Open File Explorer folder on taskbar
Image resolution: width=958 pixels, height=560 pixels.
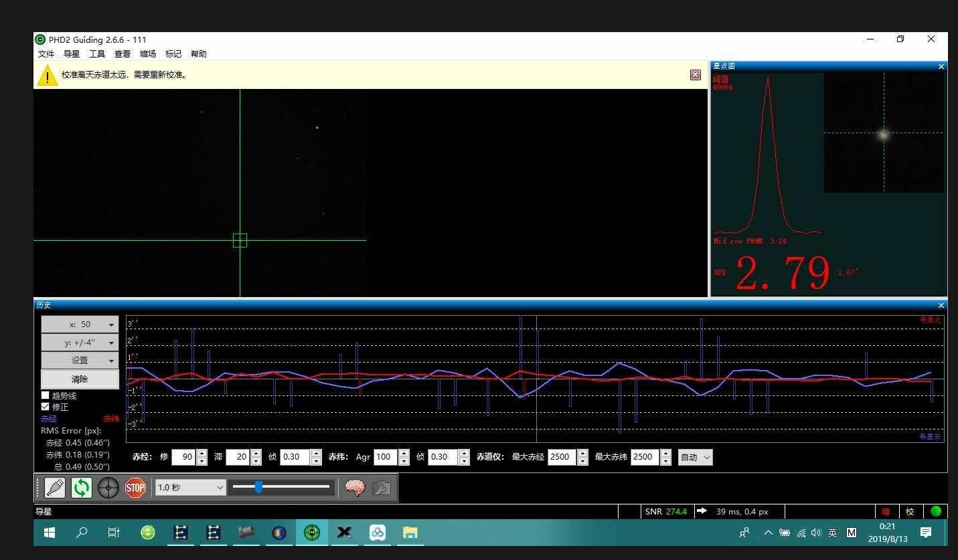tap(410, 533)
